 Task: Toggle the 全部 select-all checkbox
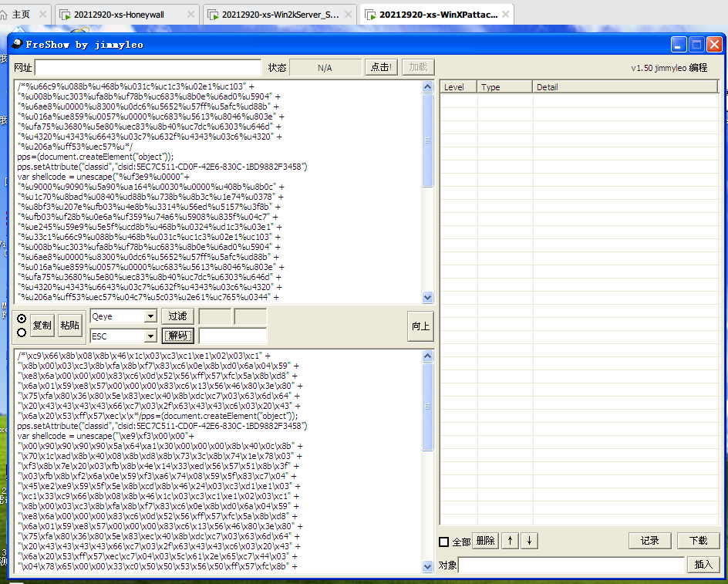point(444,542)
